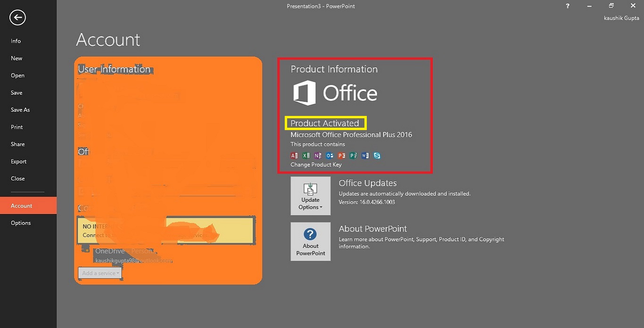Click the Word app icon

[365, 156]
